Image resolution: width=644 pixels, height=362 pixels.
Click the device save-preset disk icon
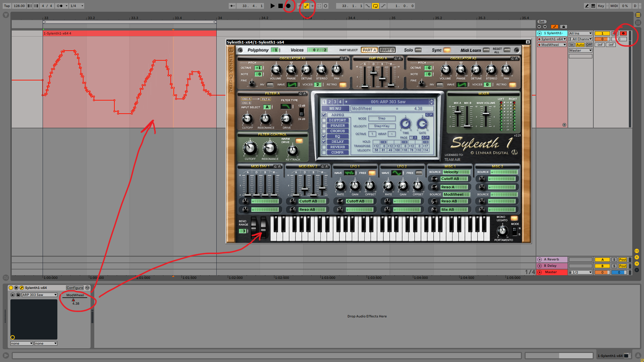(18, 295)
